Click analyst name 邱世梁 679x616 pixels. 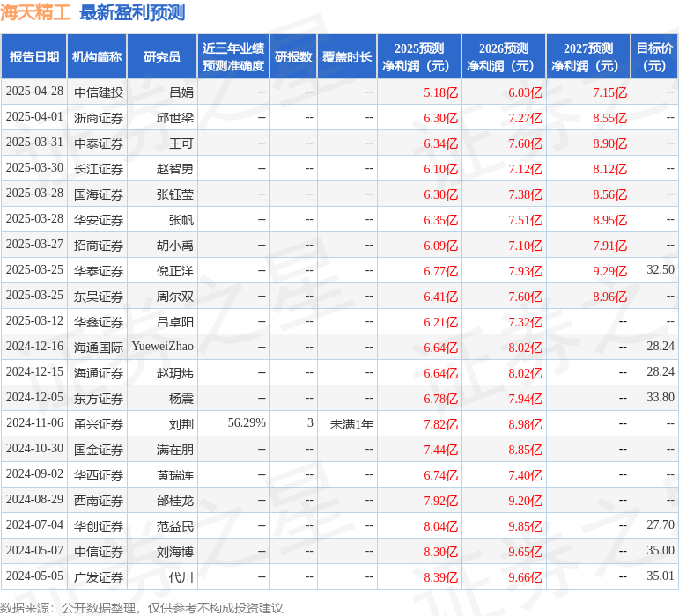175,118
